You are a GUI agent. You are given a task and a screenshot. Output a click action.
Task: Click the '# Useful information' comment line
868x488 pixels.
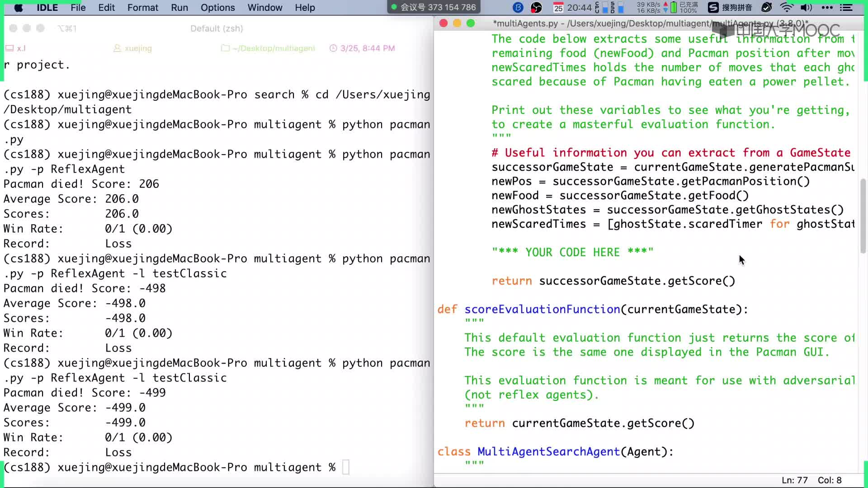[x=671, y=153]
